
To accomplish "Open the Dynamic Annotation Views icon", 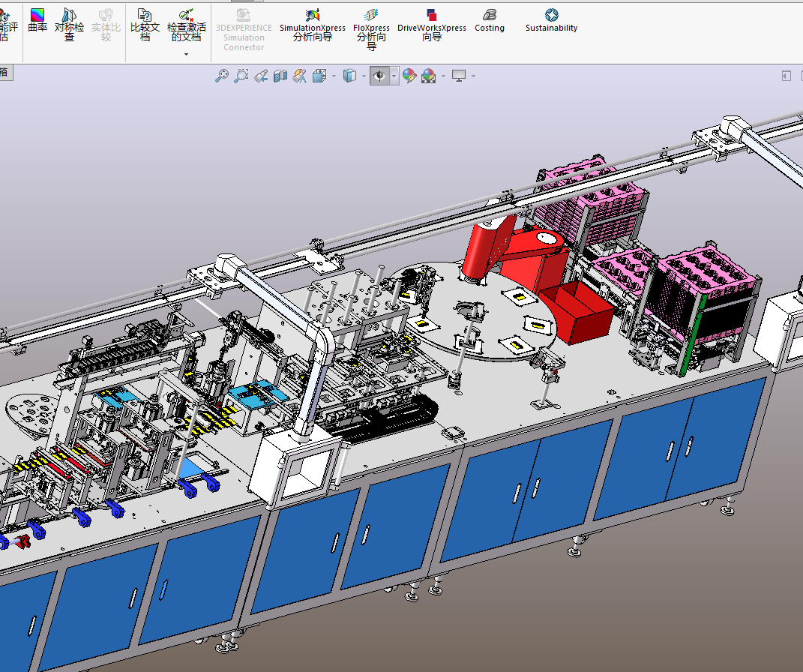I will [299, 76].
